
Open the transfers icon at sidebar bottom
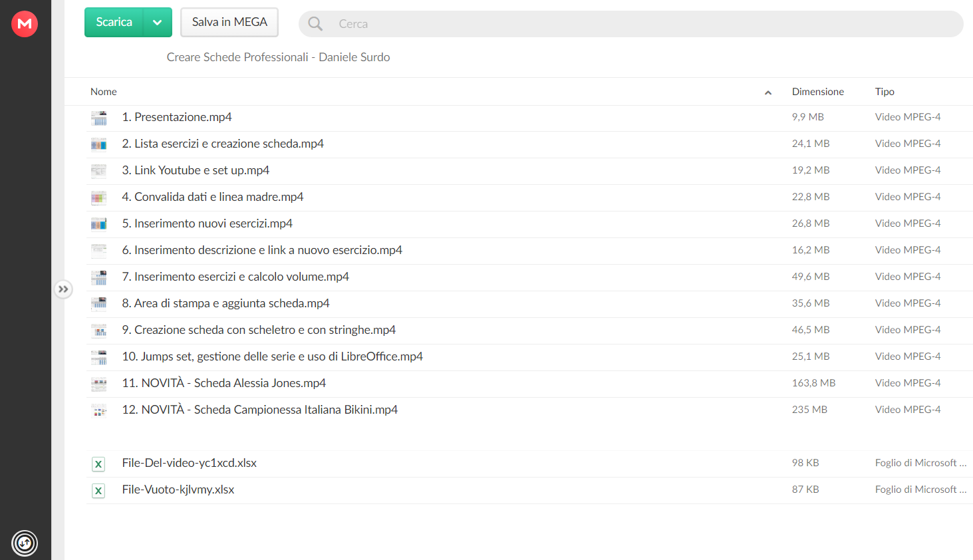[x=25, y=543]
